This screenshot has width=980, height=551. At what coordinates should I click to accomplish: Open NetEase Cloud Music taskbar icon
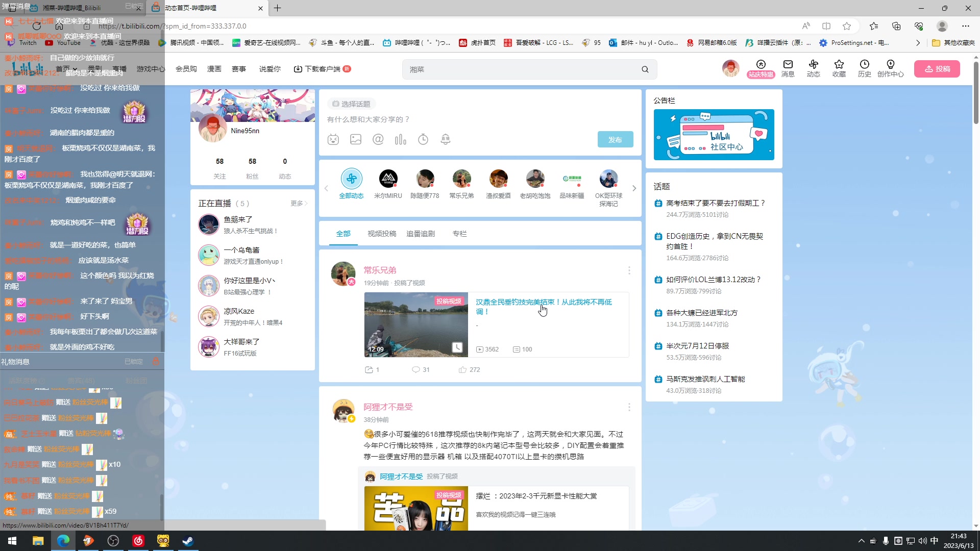click(138, 541)
